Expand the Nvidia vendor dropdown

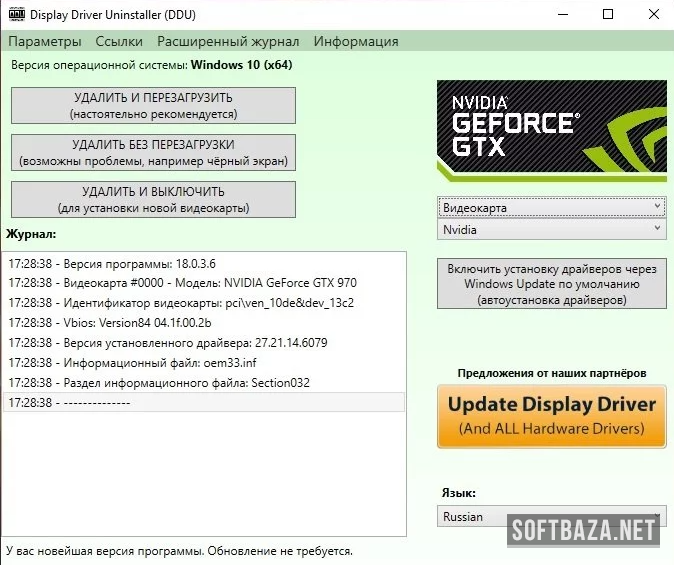click(551, 229)
